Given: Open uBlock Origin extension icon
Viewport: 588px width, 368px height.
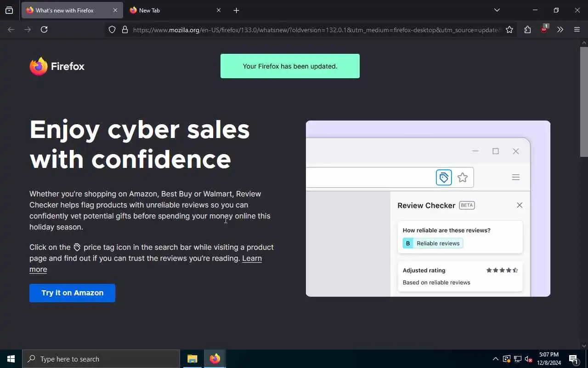Looking at the screenshot, I should click(544, 29).
